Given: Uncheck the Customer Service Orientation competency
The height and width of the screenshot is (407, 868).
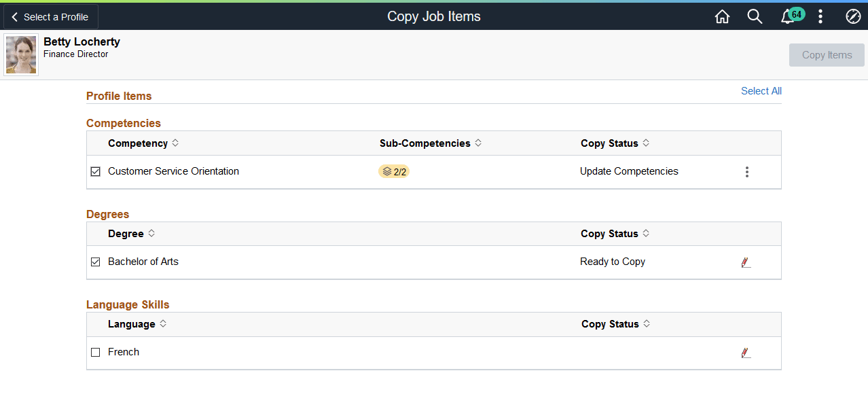Looking at the screenshot, I should pyautogui.click(x=95, y=171).
